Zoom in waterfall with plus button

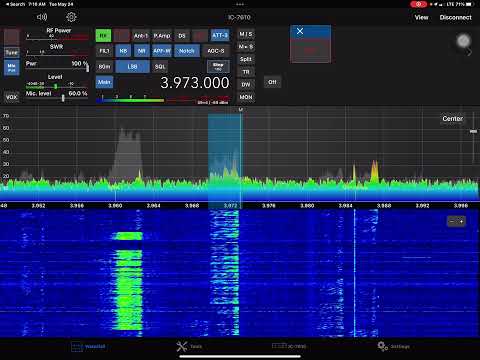(x=461, y=221)
